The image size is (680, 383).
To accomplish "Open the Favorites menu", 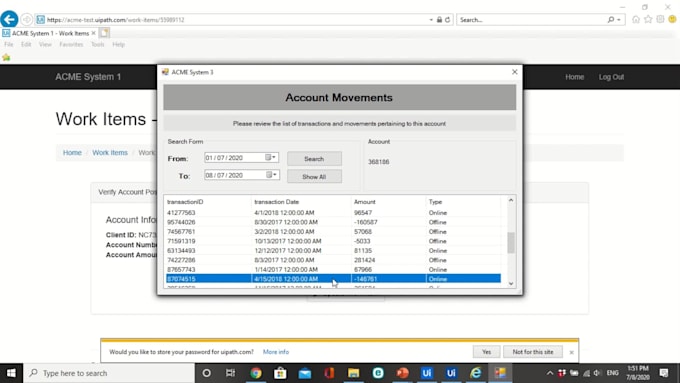I will (71, 44).
